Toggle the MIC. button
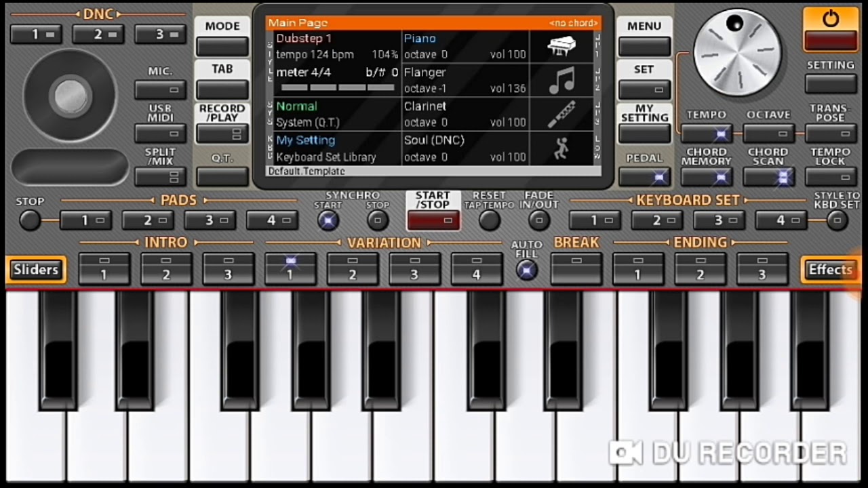868x488 pixels. tap(160, 89)
